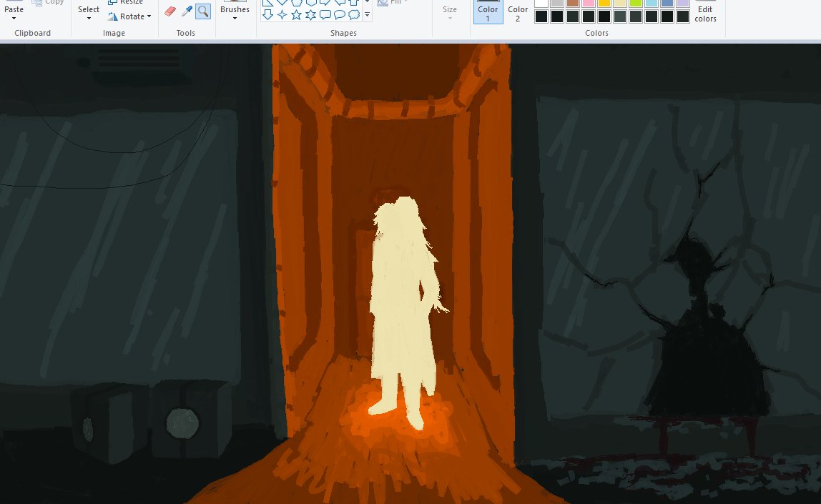The height and width of the screenshot is (504, 821).
Task: Click the round gray speaker cone on canvas
Action: click(x=182, y=423)
